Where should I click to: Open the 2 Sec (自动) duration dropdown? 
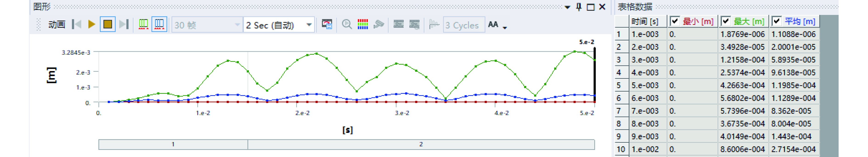pyautogui.click(x=309, y=25)
